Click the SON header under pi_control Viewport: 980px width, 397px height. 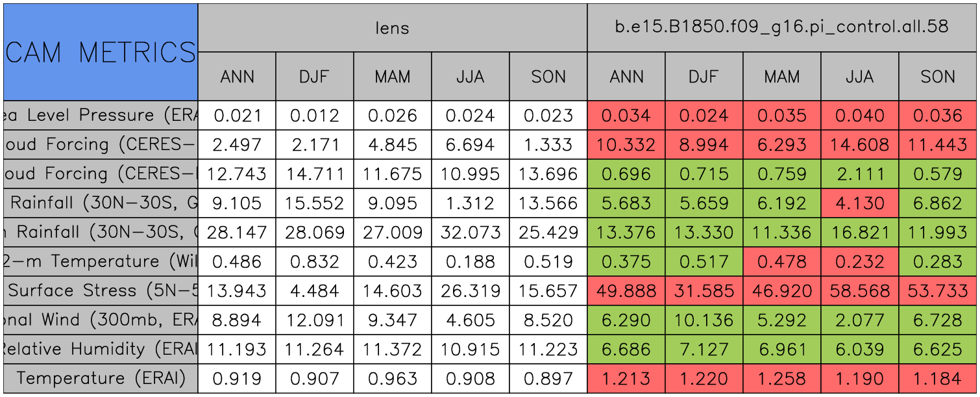pos(938,77)
